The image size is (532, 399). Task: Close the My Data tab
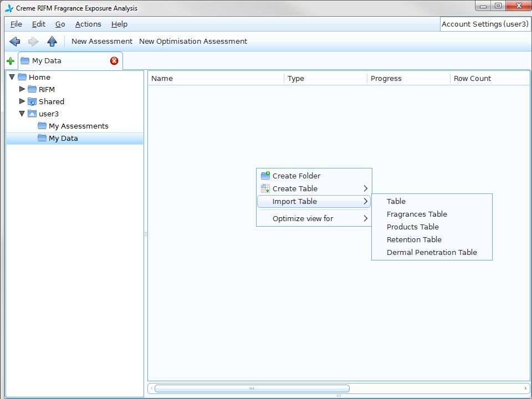coord(114,61)
